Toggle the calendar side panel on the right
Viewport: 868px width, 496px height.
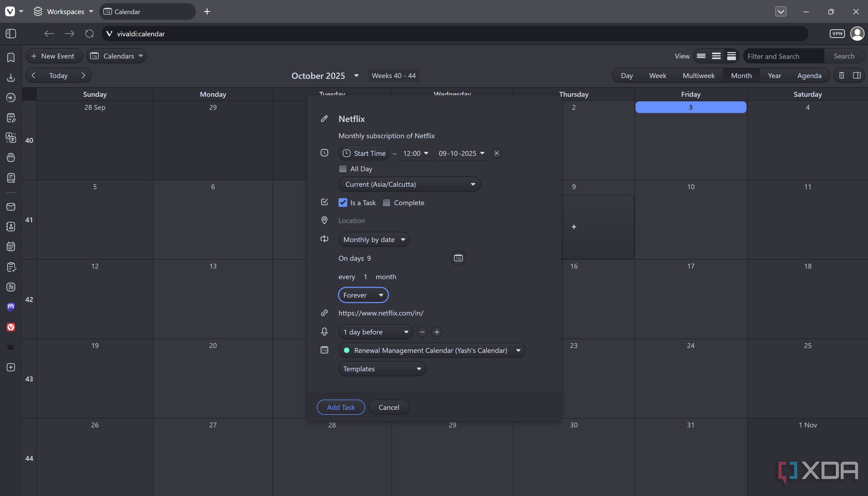(857, 76)
